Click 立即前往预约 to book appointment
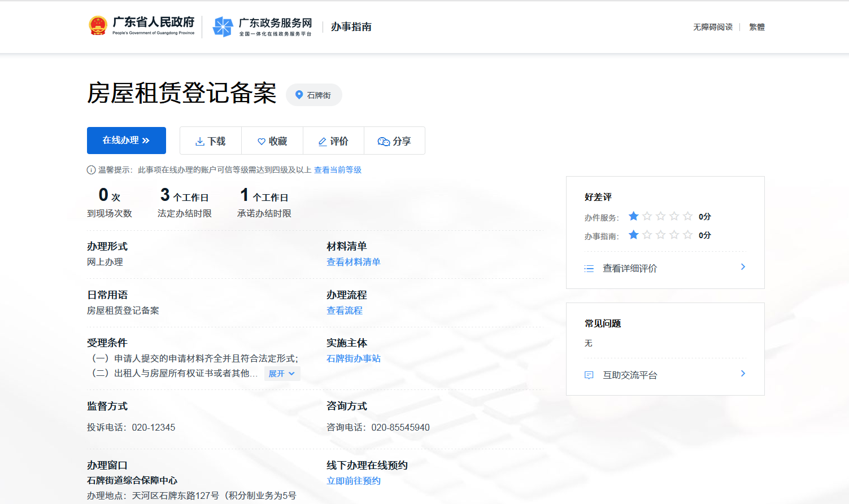849x504 pixels. pos(353,481)
